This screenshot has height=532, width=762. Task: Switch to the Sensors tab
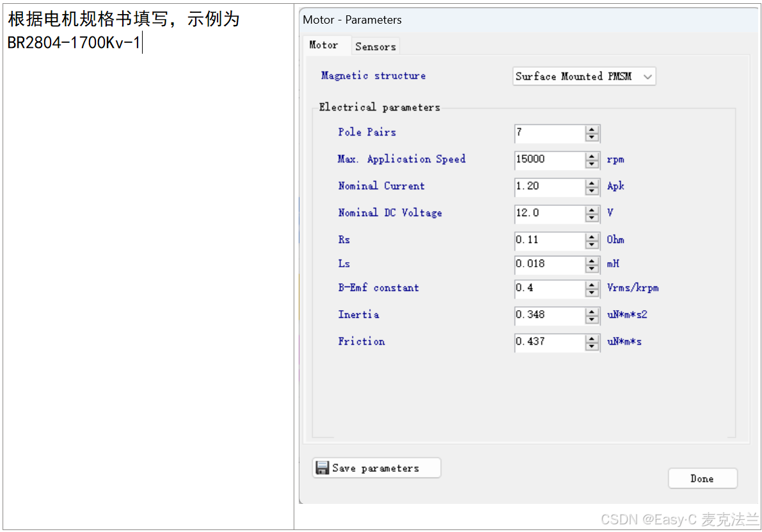[376, 46]
